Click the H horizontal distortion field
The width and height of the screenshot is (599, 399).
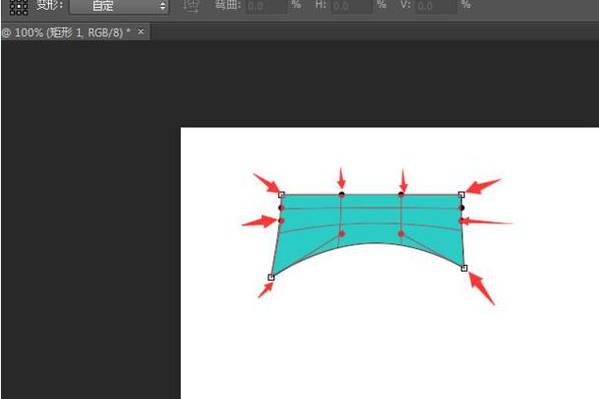(x=352, y=6)
